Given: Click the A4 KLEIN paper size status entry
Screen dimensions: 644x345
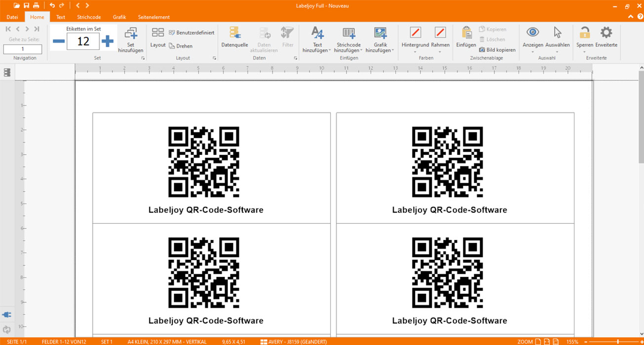Looking at the screenshot, I should click(x=167, y=341).
